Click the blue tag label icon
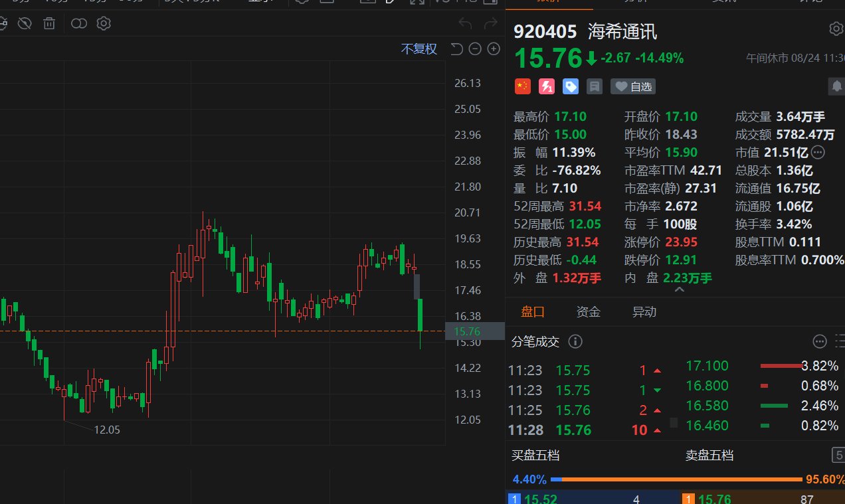The image size is (845, 504). pyautogui.click(x=570, y=86)
